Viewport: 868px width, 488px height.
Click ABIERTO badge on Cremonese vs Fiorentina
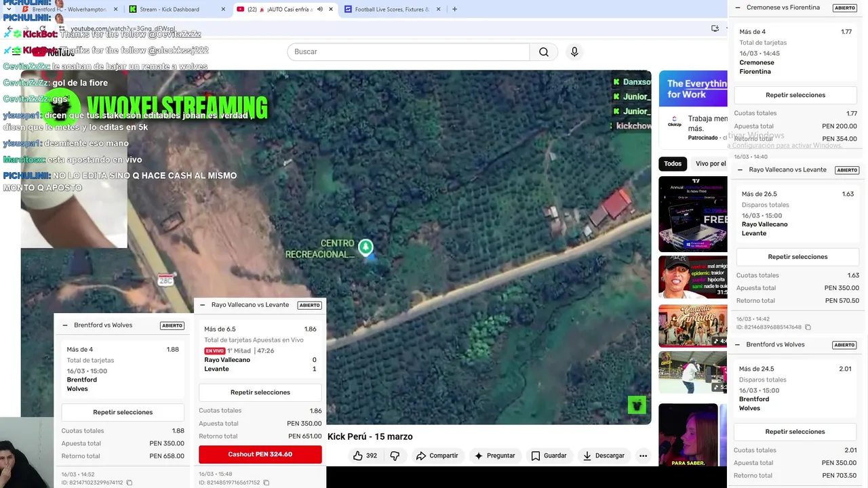point(844,8)
